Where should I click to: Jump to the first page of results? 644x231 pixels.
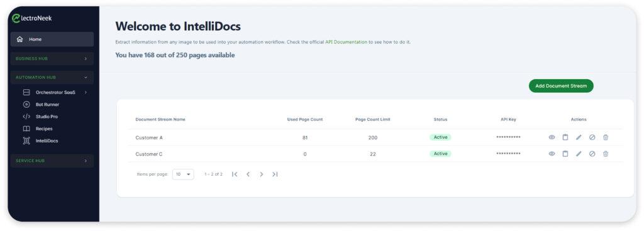point(235,174)
